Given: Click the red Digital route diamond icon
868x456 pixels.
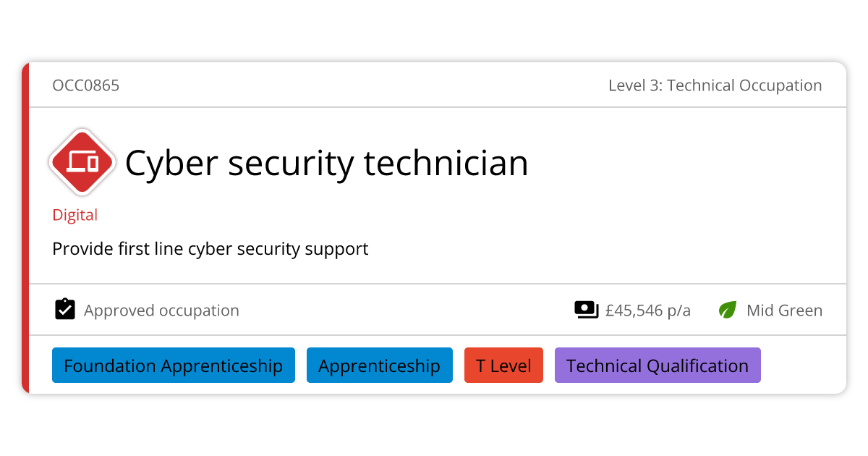Looking at the screenshot, I should point(82,162).
